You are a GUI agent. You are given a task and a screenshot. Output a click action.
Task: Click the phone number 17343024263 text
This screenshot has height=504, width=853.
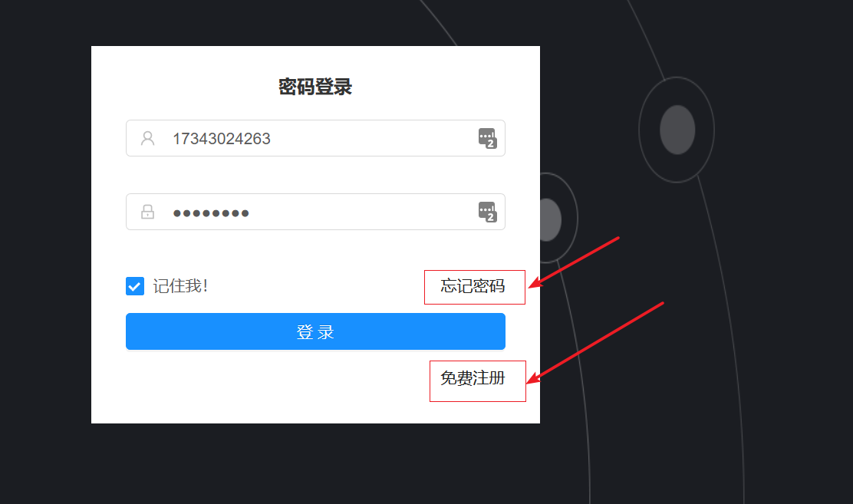click(x=222, y=139)
